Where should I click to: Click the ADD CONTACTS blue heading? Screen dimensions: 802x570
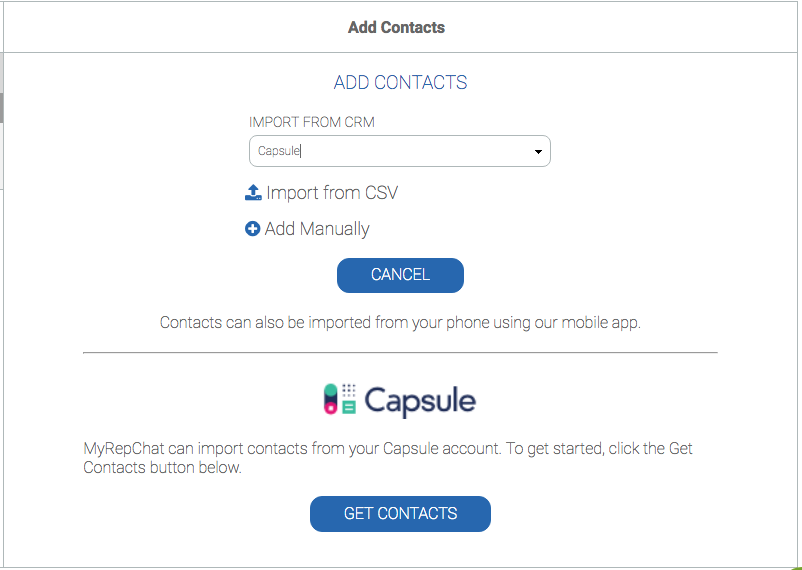pyautogui.click(x=400, y=83)
